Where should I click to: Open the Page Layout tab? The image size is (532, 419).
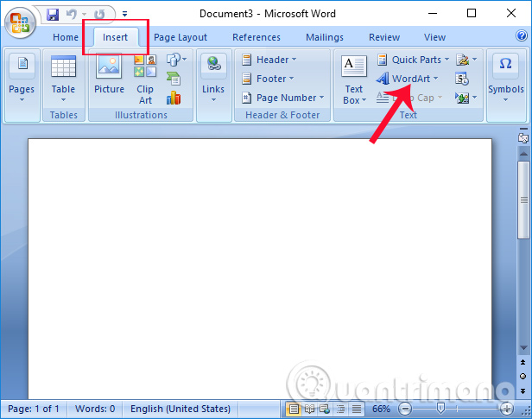(x=180, y=37)
